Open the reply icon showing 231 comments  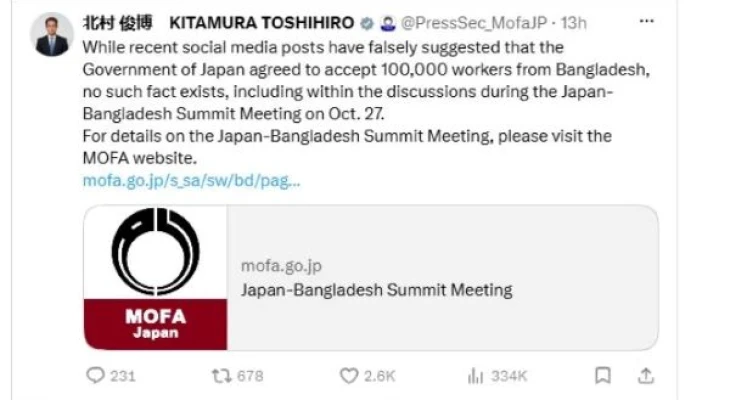click(95, 375)
